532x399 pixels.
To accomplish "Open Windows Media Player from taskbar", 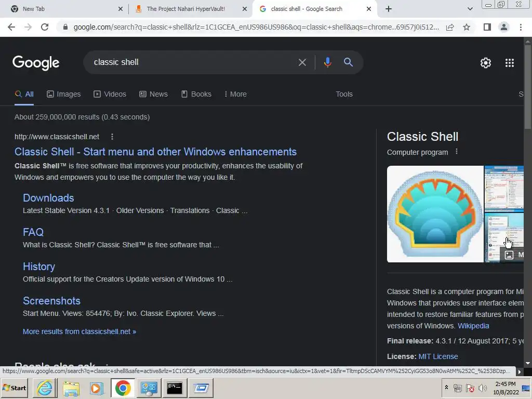I will (x=97, y=388).
